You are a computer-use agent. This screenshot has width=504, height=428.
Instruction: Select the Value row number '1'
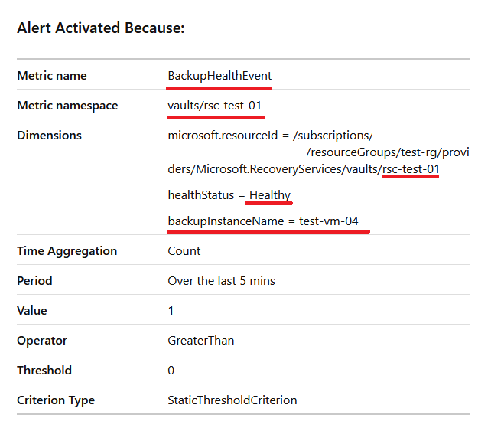(171, 311)
